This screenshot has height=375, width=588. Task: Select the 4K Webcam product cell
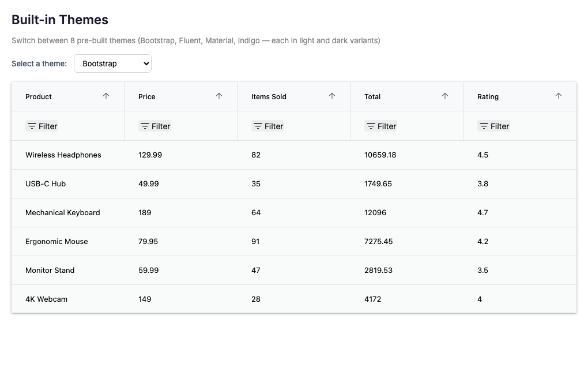(x=46, y=299)
